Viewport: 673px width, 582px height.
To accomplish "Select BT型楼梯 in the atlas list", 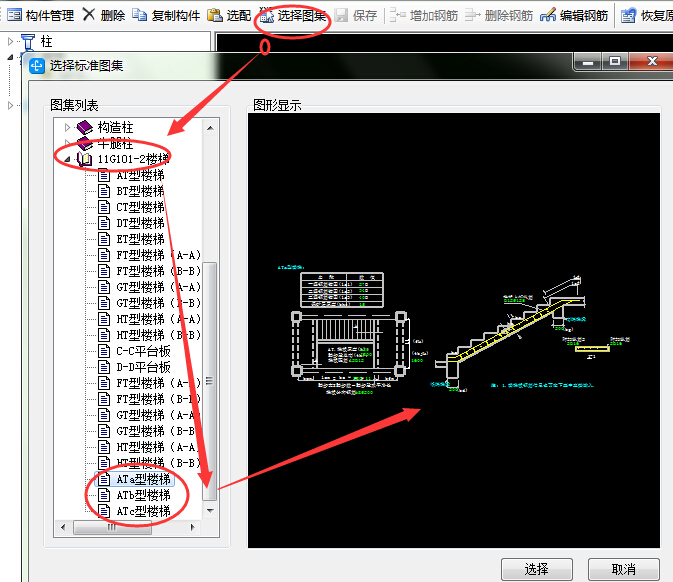I will click(x=140, y=191).
